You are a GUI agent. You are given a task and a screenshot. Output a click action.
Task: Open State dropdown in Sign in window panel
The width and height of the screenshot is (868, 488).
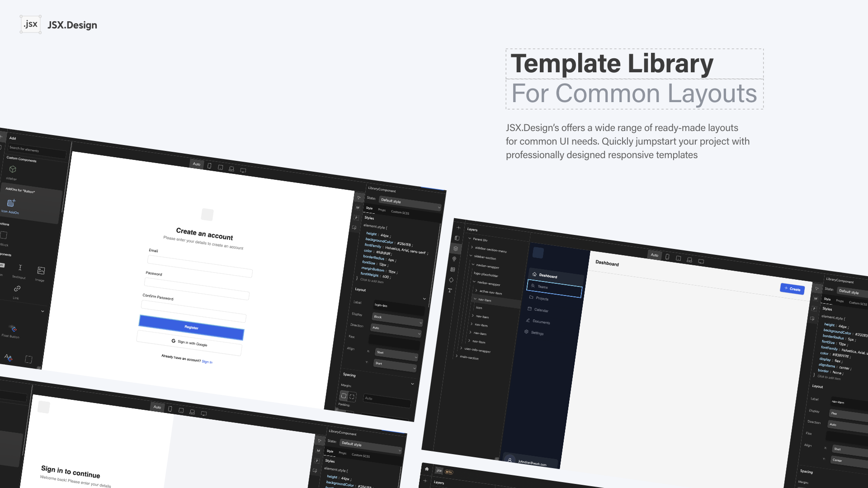click(x=371, y=447)
